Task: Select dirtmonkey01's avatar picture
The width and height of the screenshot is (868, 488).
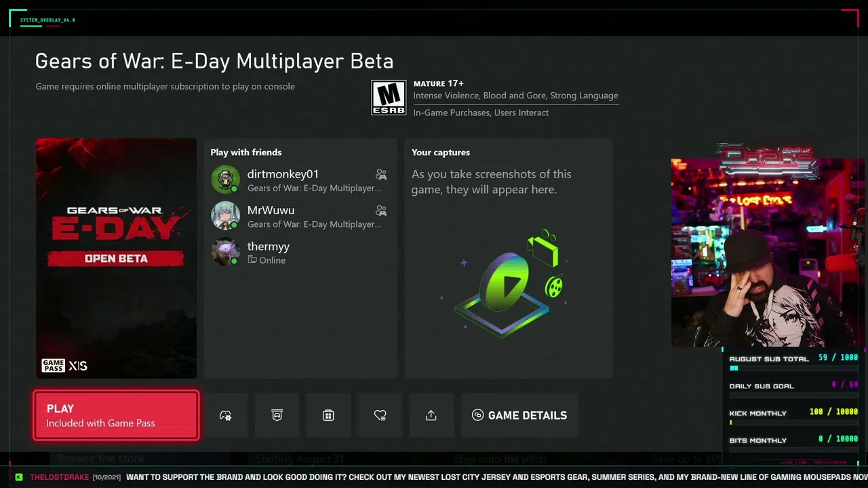Action: (x=225, y=180)
